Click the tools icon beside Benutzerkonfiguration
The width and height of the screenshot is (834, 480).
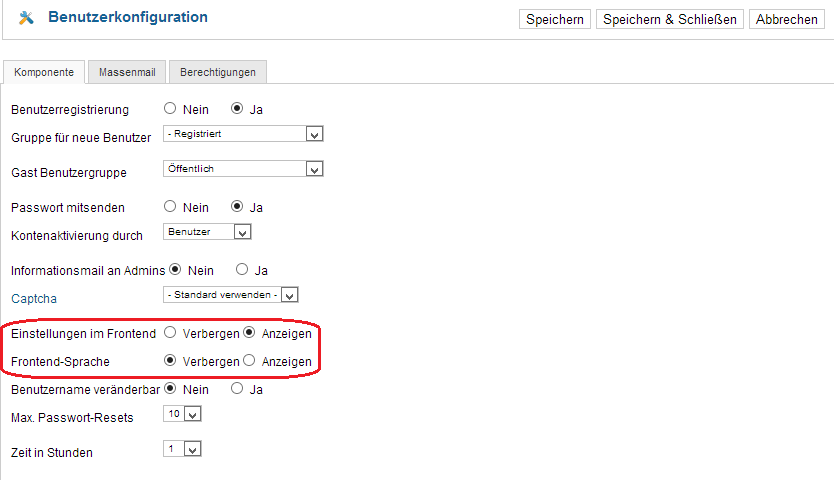(26, 18)
